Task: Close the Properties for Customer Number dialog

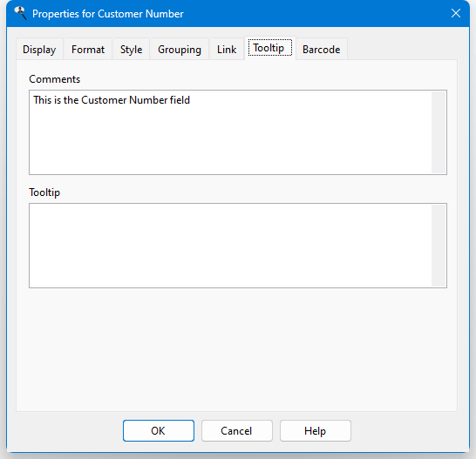Action: point(456,13)
